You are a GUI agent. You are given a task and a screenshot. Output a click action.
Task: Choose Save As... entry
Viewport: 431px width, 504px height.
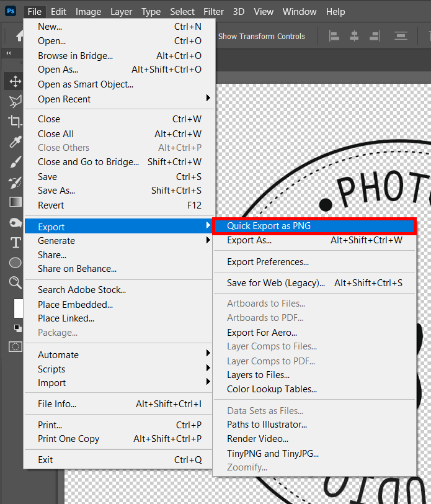point(120,191)
